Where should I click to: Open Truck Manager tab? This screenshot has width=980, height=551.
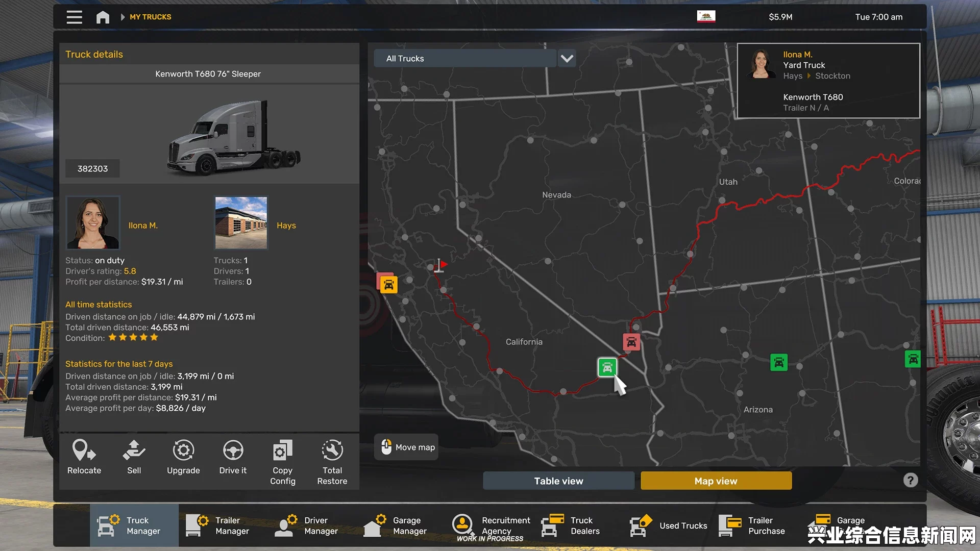132,525
